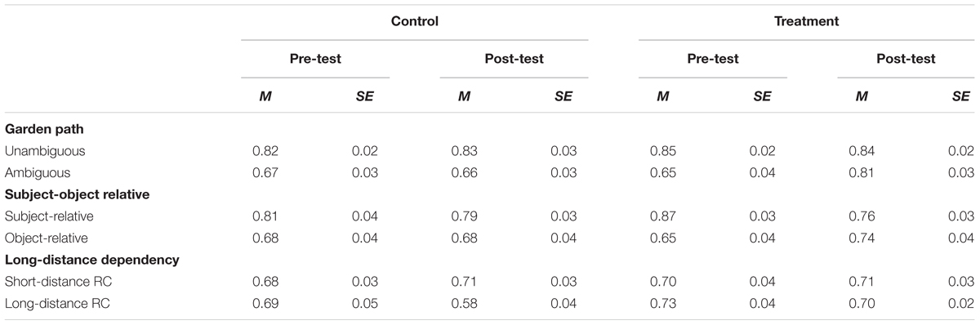Click the Control Pre-test subheader
This screenshot has width=980, height=325.
tap(315, 59)
